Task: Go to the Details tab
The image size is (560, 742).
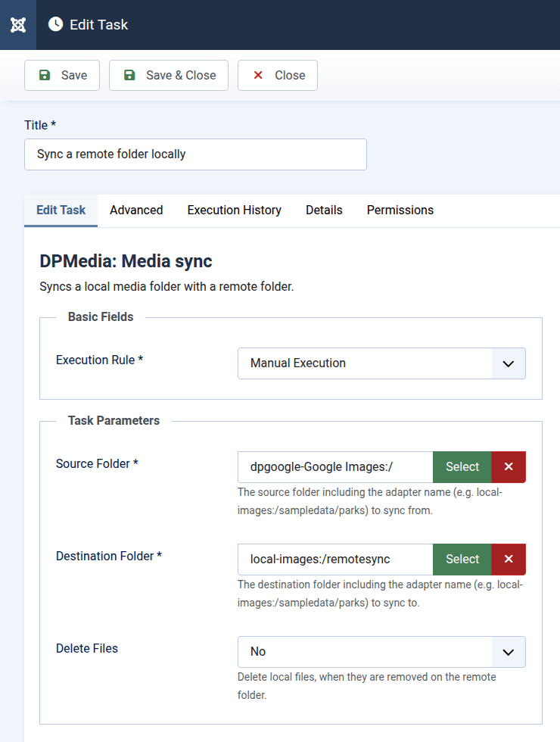Action: click(x=324, y=210)
